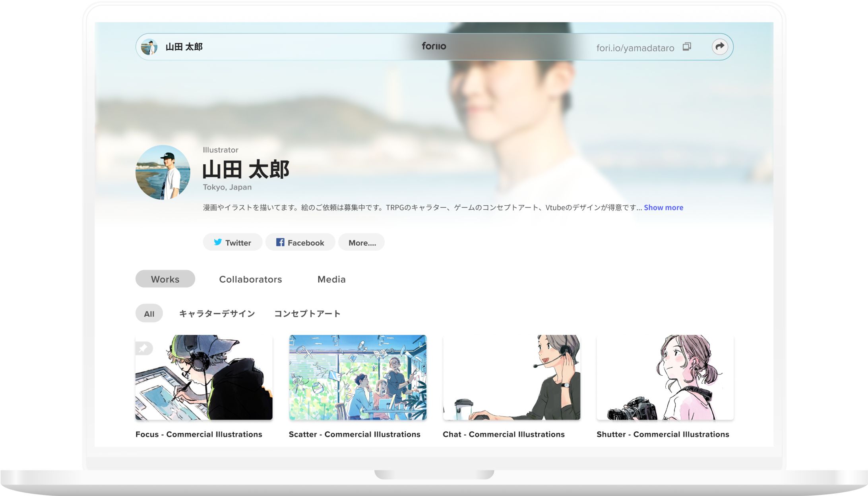The height and width of the screenshot is (496, 868).
Task: Switch to the Collaborators tab
Action: 250,279
